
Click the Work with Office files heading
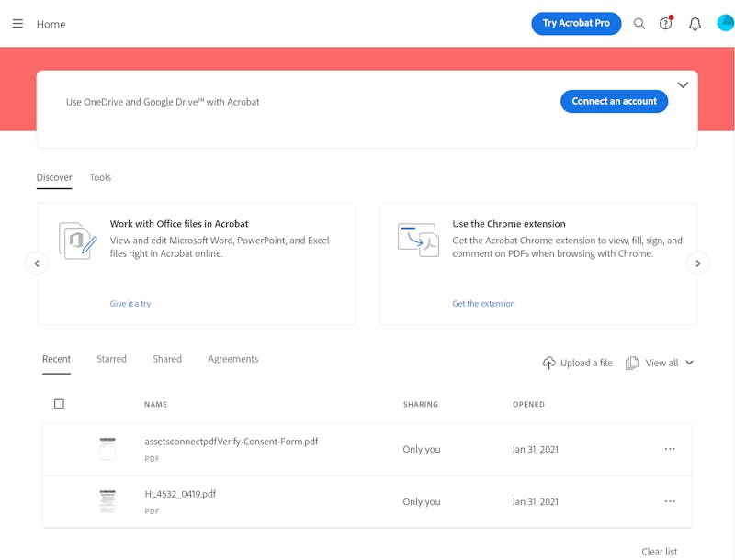coord(179,224)
